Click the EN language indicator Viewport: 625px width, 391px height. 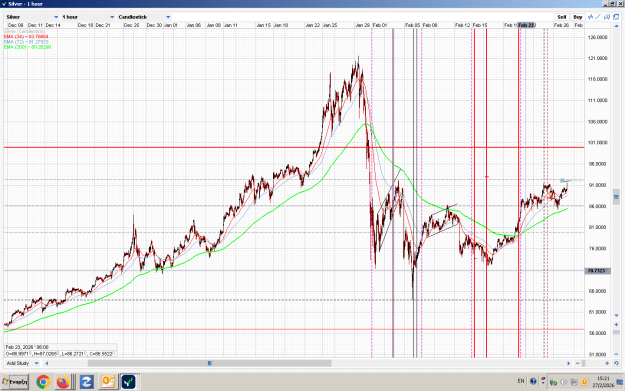(x=521, y=381)
